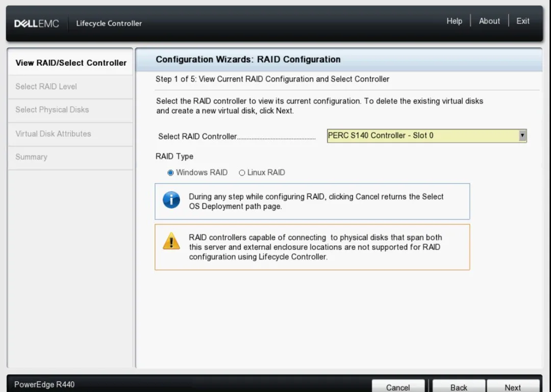Open the Select RAID Controller dropdown arrow
The image size is (551, 392).
coord(522,136)
